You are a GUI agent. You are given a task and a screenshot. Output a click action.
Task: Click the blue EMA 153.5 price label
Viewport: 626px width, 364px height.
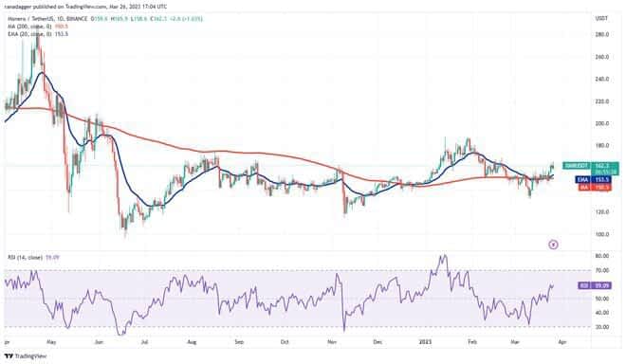[x=594, y=180]
